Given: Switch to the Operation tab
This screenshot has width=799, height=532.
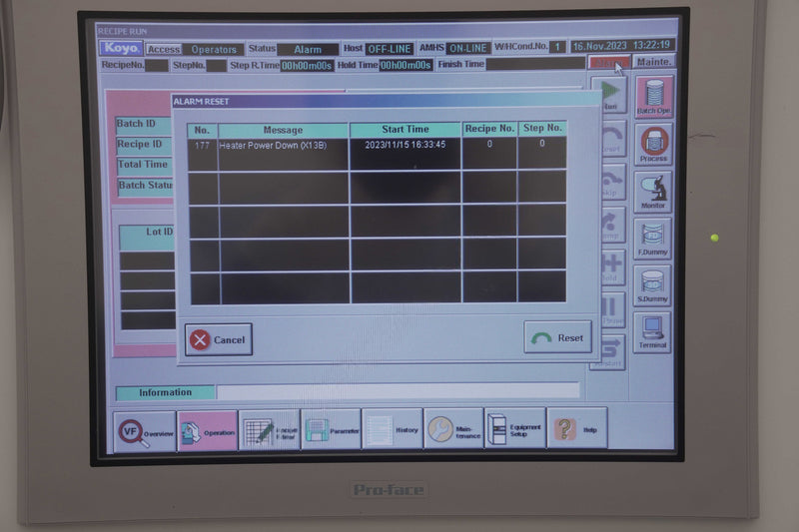Looking at the screenshot, I should click(208, 430).
